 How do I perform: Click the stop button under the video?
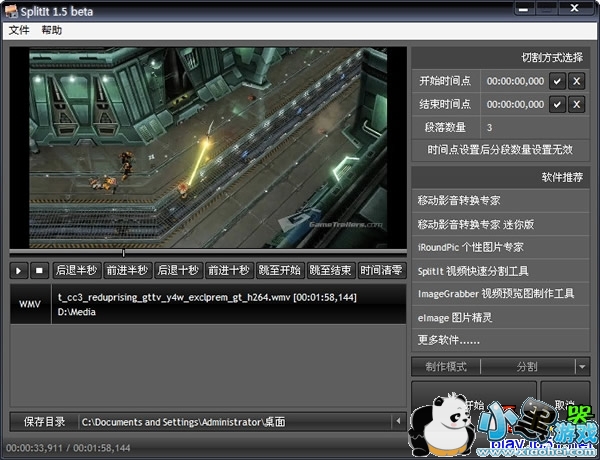(39, 271)
